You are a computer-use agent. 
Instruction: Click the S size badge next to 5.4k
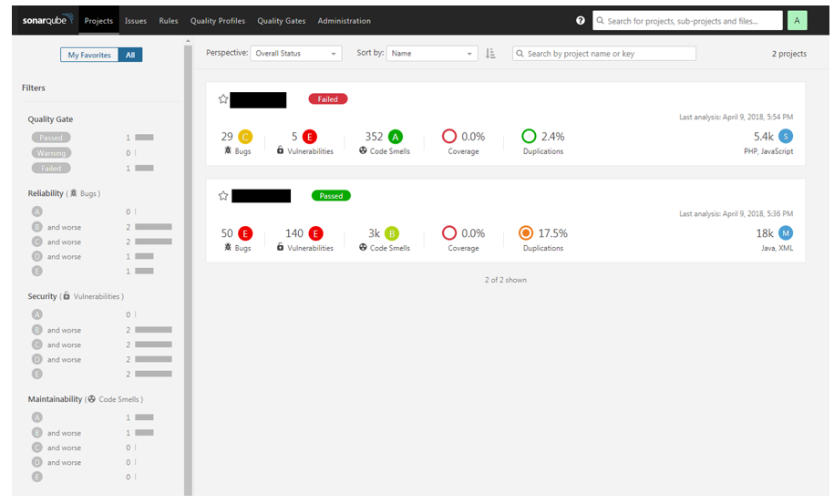(786, 136)
